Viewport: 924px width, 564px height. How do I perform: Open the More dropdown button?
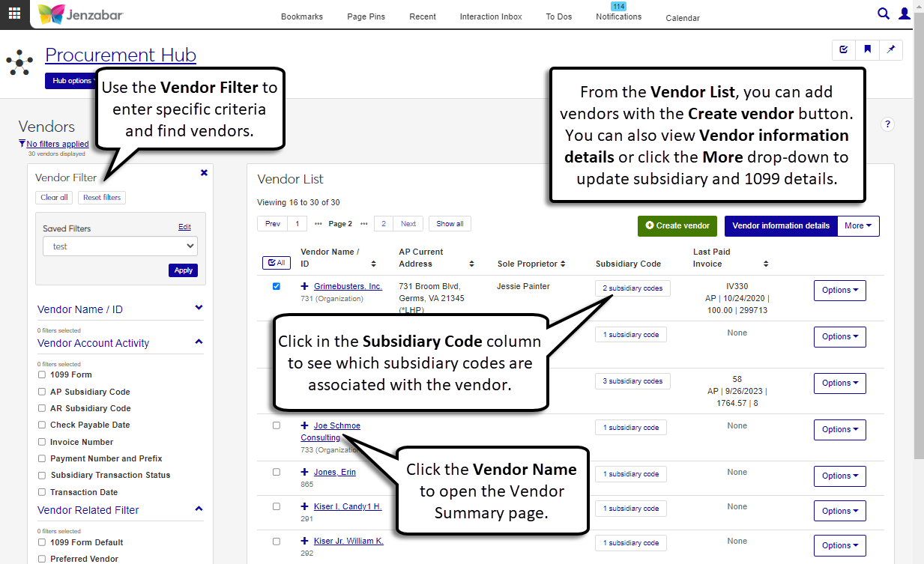click(x=858, y=225)
